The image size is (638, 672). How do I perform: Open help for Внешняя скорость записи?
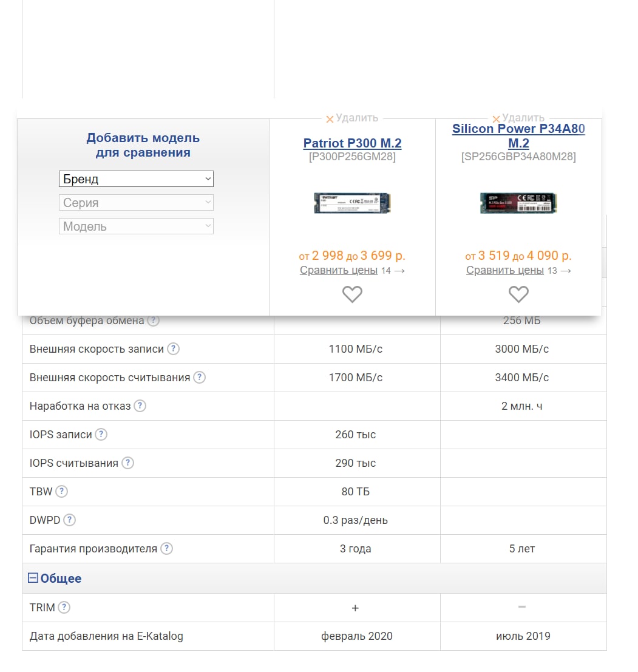[173, 349]
